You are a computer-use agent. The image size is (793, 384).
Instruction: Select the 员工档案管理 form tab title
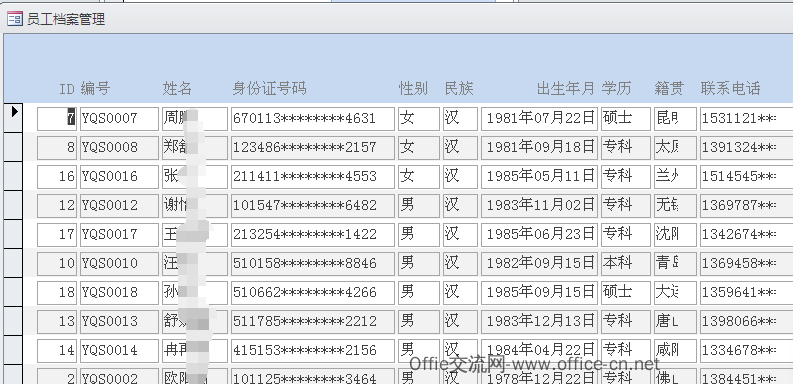(66, 19)
